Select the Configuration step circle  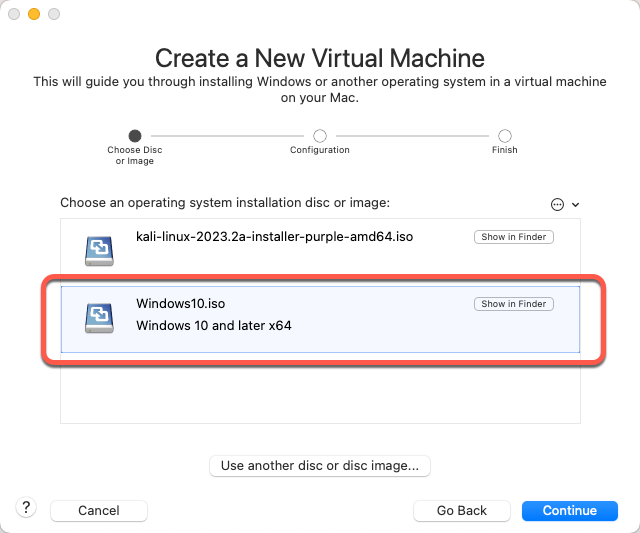click(x=320, y=135)
